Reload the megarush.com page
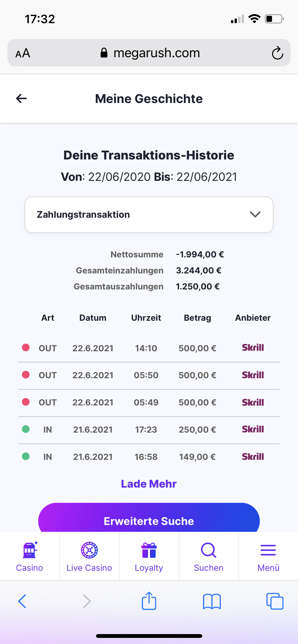Viewport: 298px width, 644px height. (x=277, y=53)
